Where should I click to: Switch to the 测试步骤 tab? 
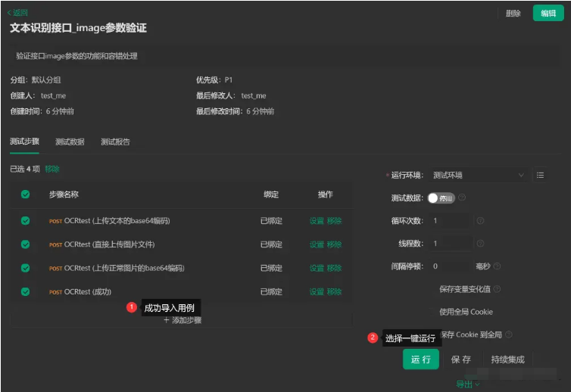(24, 142)
